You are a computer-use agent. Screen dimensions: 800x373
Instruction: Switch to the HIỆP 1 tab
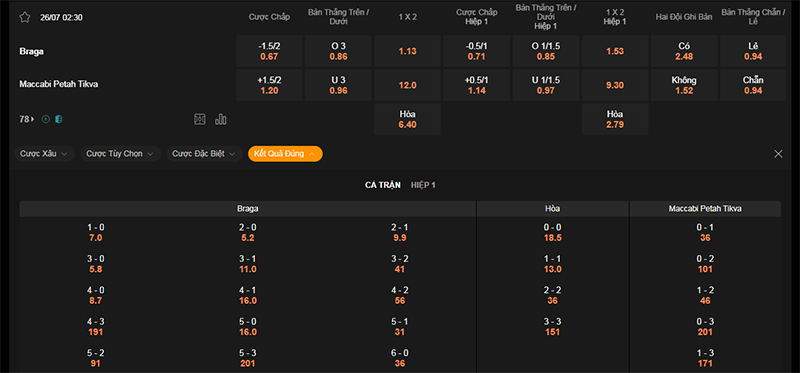423,185
